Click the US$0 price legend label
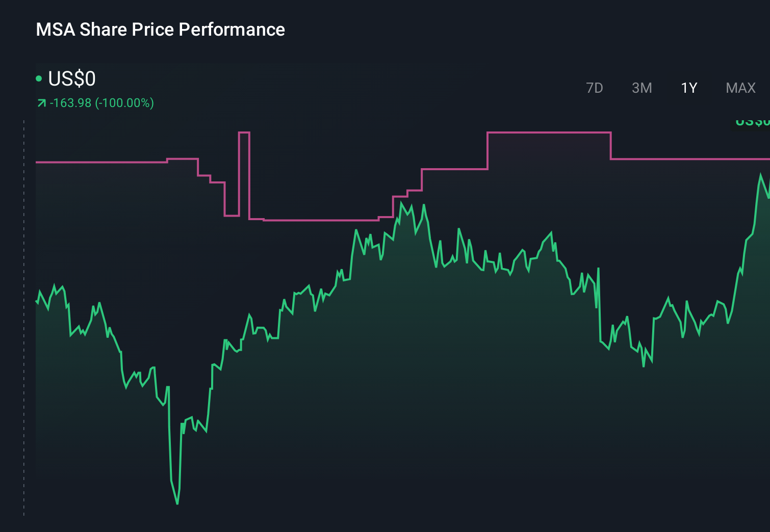770x532 pixels. click(x=71, y=78)
